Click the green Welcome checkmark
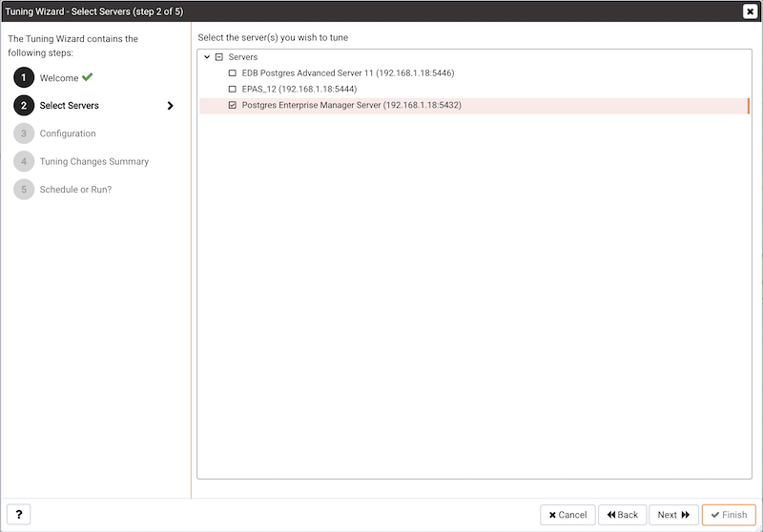The height and width of the screenshot is (532, 763). tap(87, 77)
